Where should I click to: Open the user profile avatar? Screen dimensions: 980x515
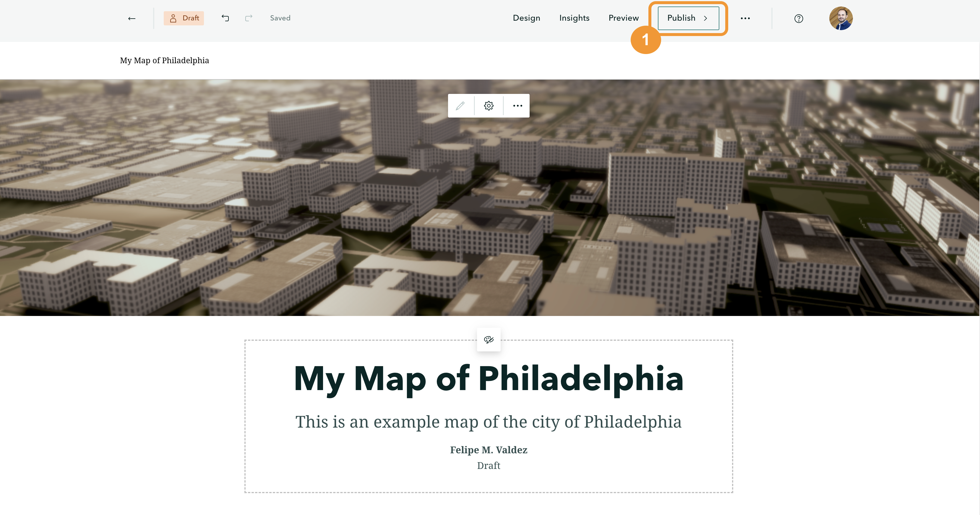tap(841, 18)
